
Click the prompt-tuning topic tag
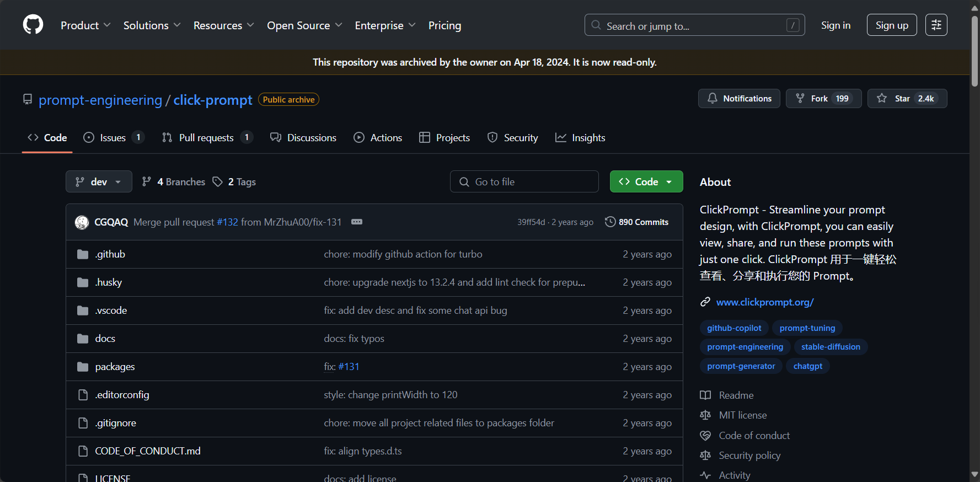807,328
